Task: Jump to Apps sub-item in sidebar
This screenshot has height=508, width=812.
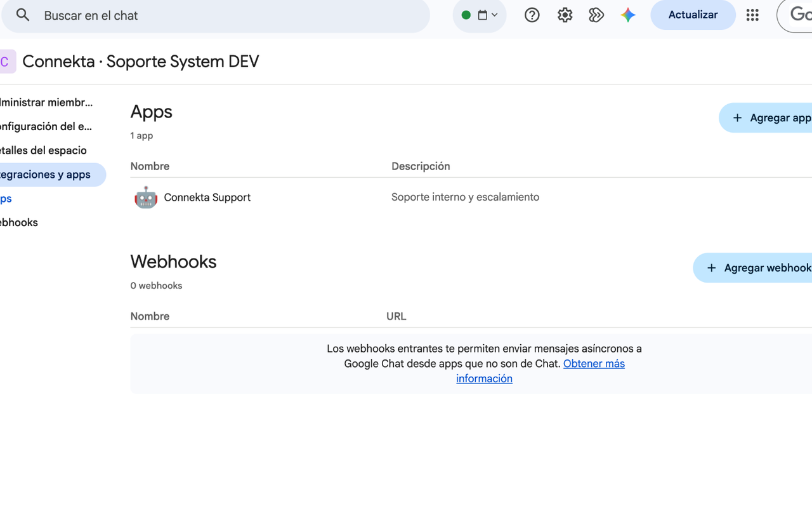Action: click(x=6, y=199)
